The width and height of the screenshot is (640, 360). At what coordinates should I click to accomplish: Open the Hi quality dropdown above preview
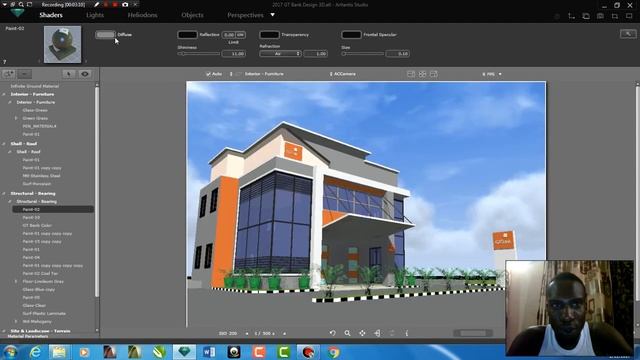tap(491, 74)
